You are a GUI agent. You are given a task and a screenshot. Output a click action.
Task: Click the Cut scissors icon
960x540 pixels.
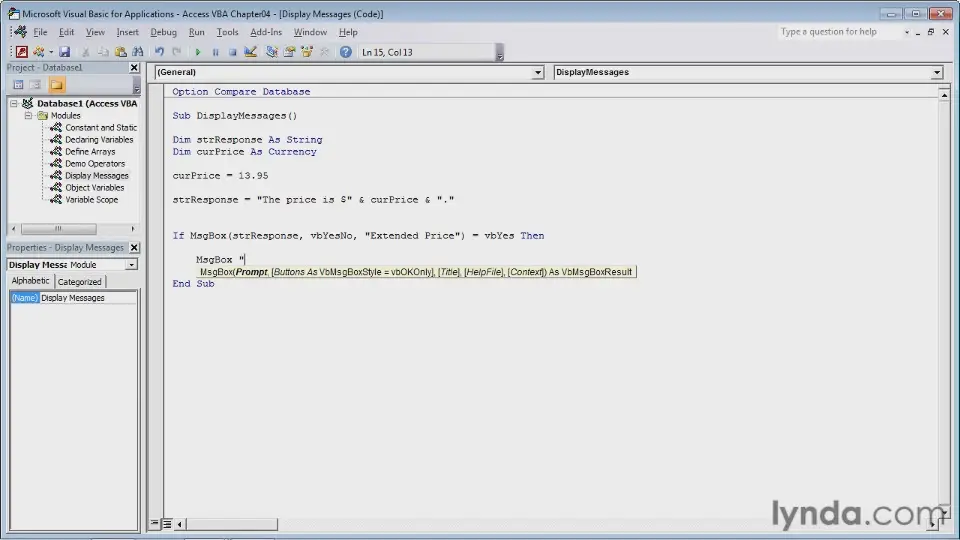click(86, 52)
